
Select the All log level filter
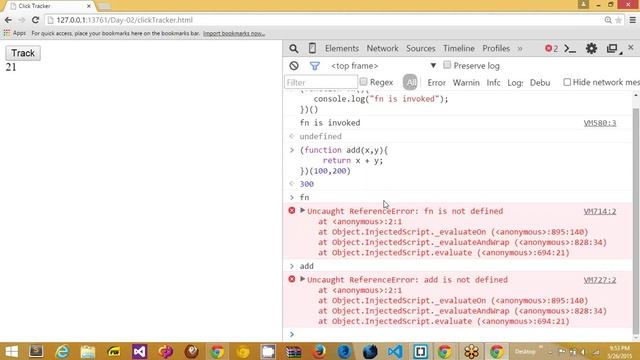(x=410, y=82)
